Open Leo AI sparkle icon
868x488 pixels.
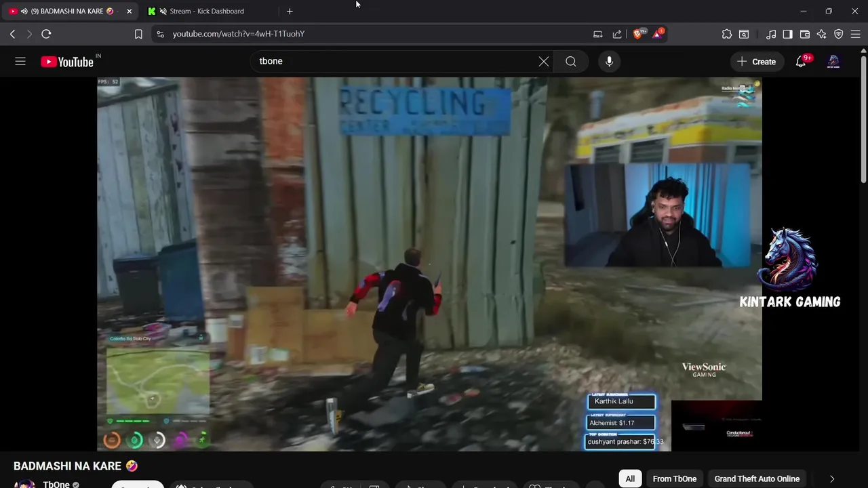pos(822,34)
